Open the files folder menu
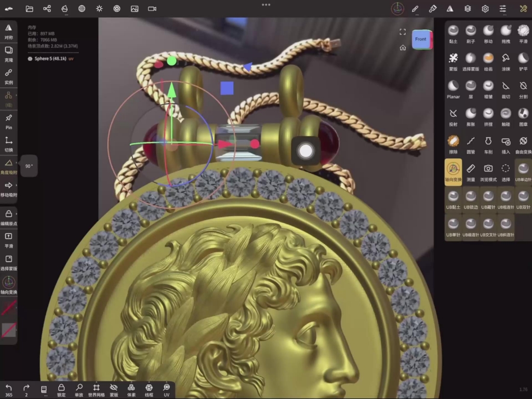 pyautogui.click(x=30, y=9)
